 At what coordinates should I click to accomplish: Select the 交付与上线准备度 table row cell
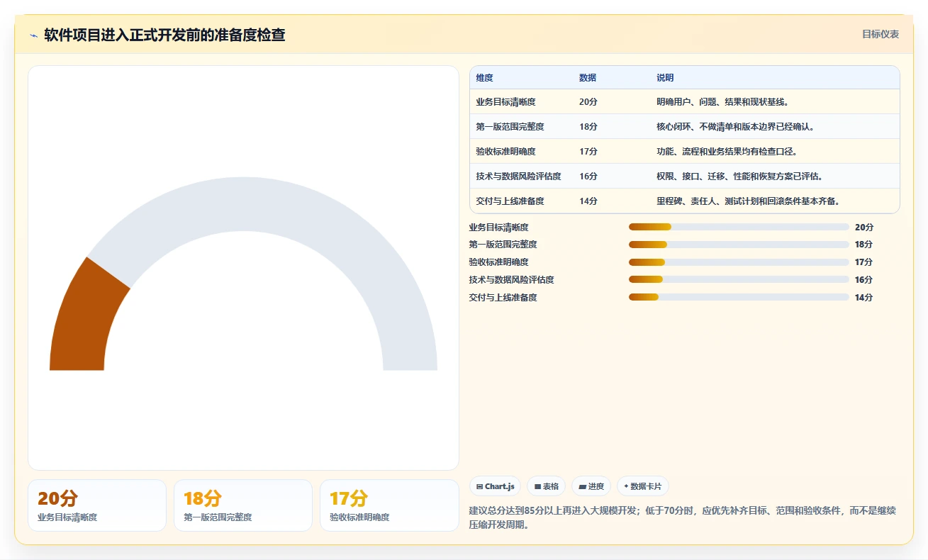pos(510,201)
